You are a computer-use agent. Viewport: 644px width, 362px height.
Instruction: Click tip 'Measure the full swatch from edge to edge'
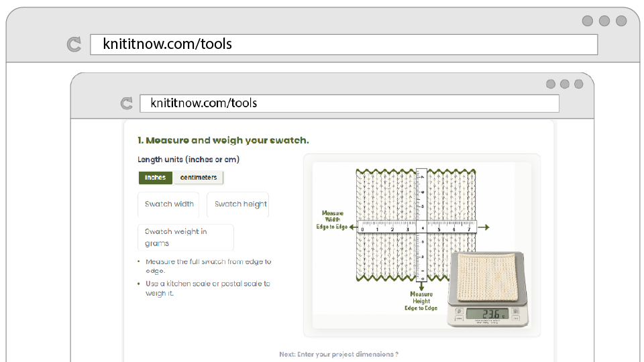(208, 266)
